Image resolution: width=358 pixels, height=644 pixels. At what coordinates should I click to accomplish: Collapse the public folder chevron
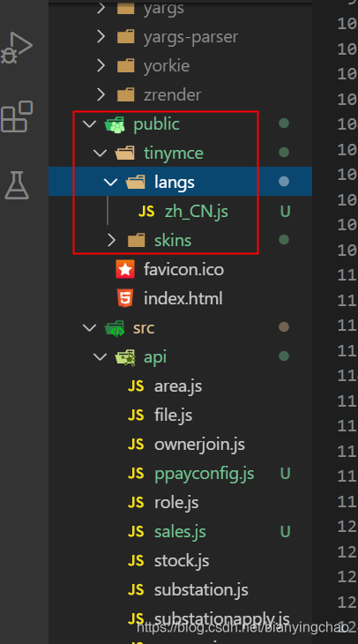[x=90, y=124]
